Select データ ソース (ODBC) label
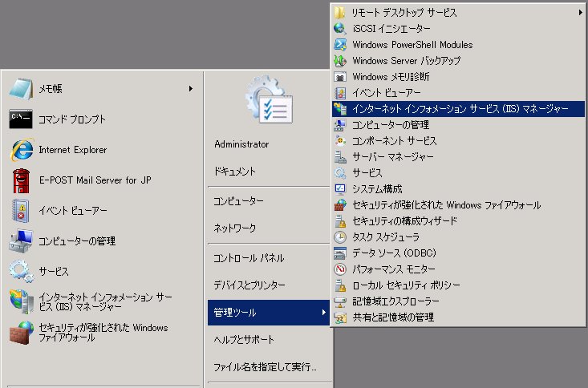Image resolution: width=588 pixels, height=388 pixels. tap(394, 253)
